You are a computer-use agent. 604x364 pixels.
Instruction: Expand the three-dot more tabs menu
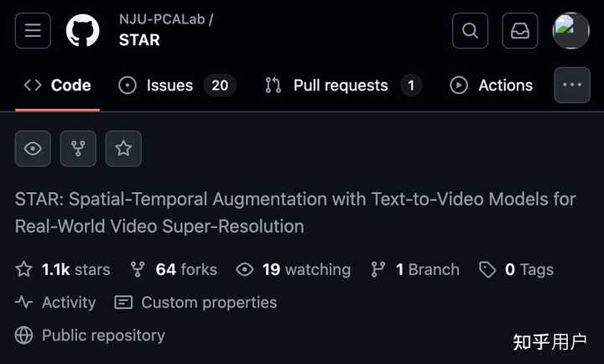pyautogui.click(x=572, y=85)
